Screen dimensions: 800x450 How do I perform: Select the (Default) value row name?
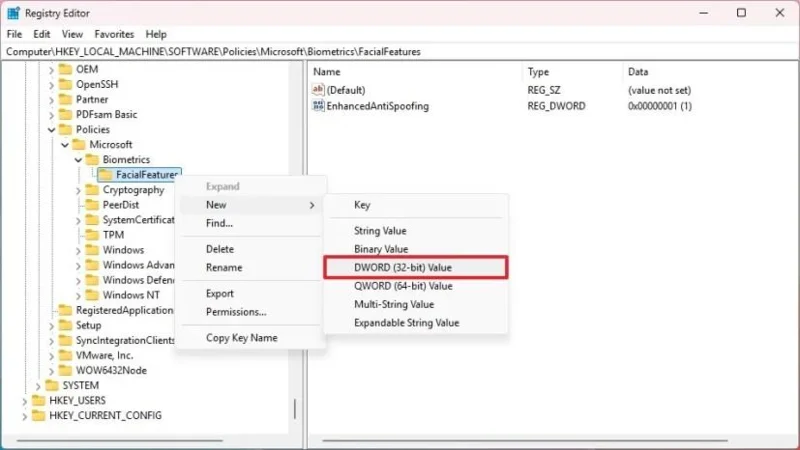tap(346, 90)
